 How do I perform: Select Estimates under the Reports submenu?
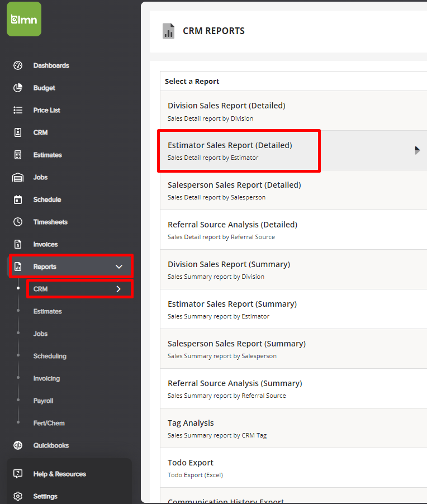coord(48,311)
